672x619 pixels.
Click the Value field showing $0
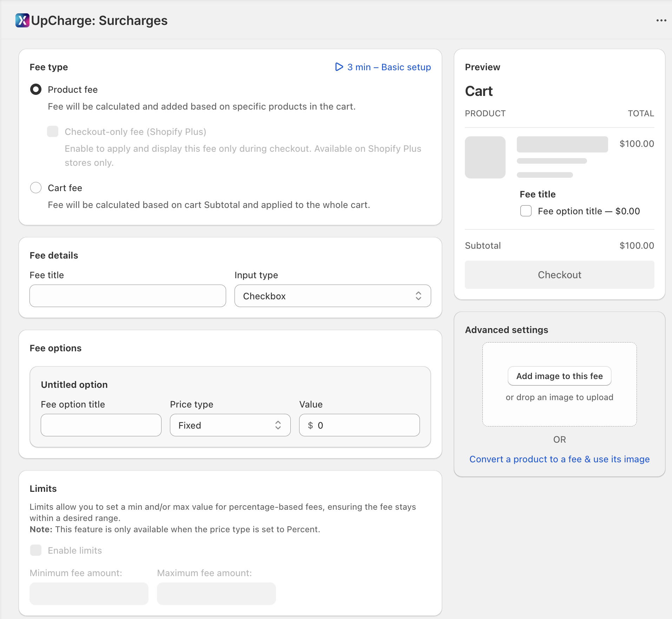point(359,425)
